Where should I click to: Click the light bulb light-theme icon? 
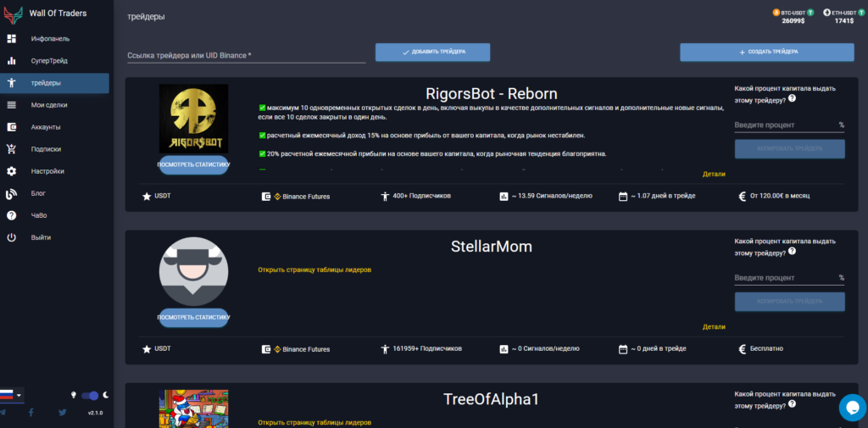(73, 395)
